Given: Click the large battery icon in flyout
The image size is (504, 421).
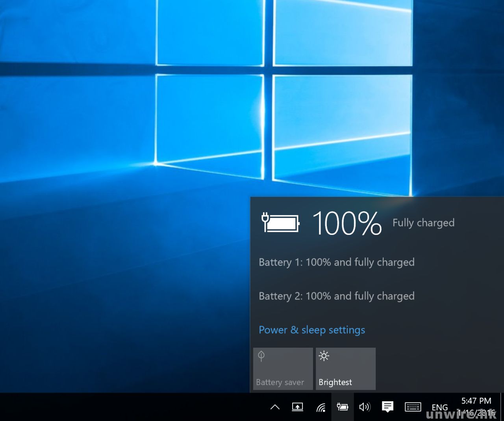Looking at the screenshot, I should tap(280, 223).
